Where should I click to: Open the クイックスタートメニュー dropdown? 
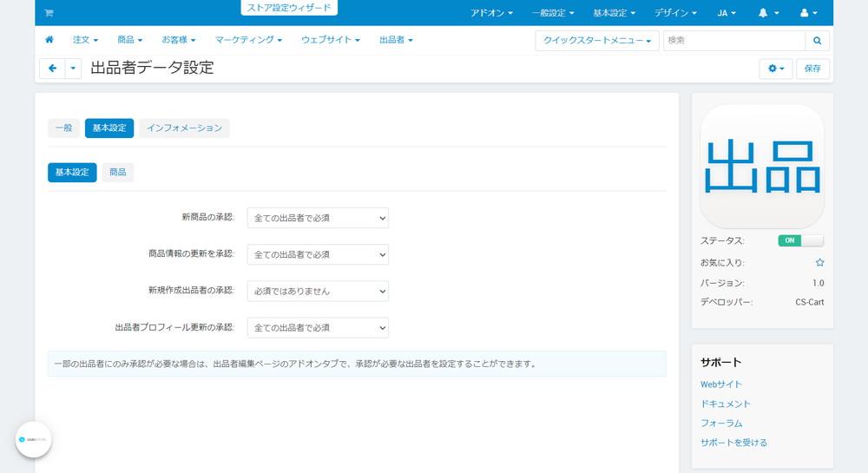(597, 41)
